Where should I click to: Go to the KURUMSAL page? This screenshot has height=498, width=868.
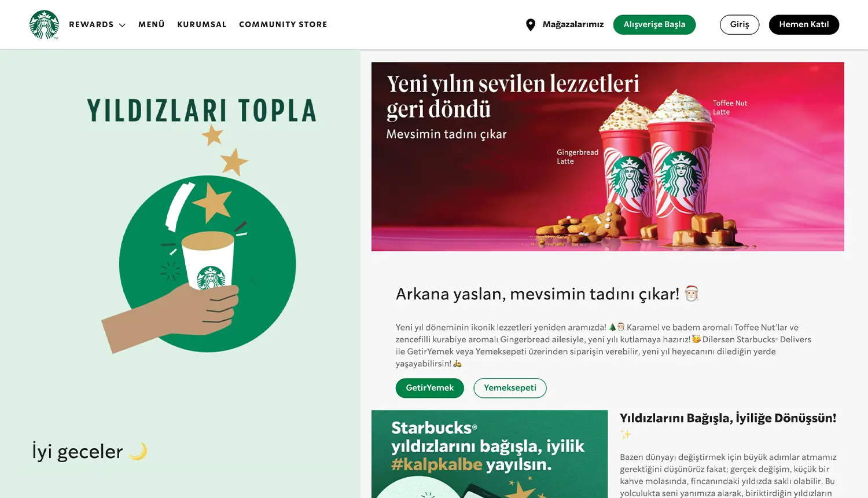point(202,24)
